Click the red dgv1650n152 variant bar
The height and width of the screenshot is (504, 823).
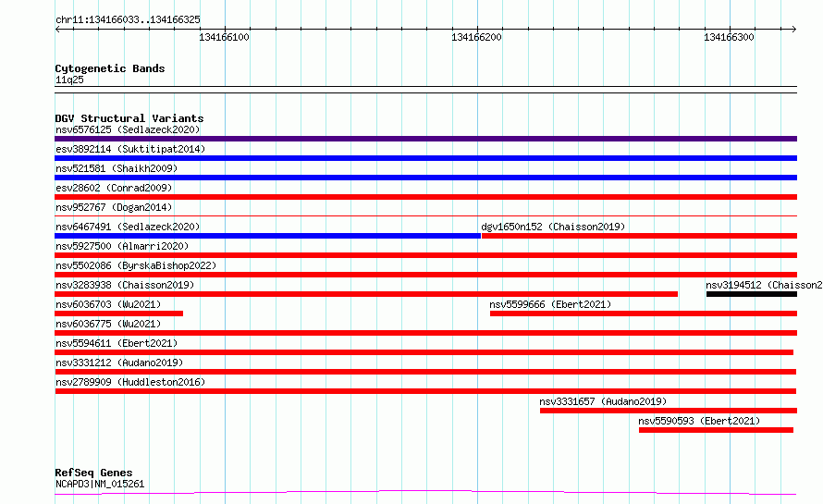tap(639, 236)
